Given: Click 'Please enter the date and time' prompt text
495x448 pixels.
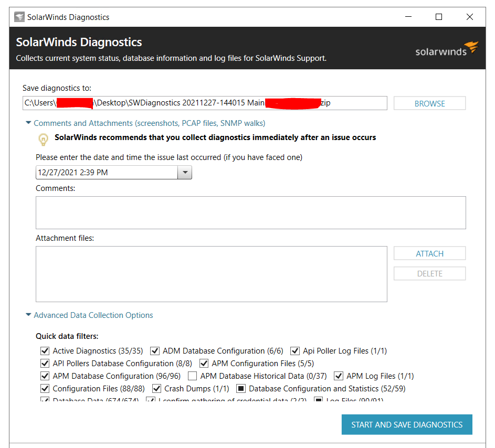Looking at the screenshot, I should tap(169, 157).
